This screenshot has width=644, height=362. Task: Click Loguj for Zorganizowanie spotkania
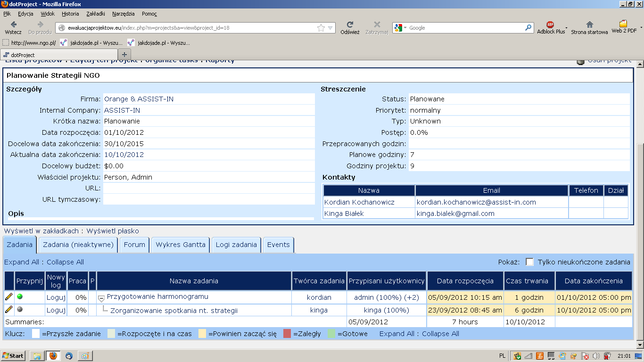click(x=56, y=310)
